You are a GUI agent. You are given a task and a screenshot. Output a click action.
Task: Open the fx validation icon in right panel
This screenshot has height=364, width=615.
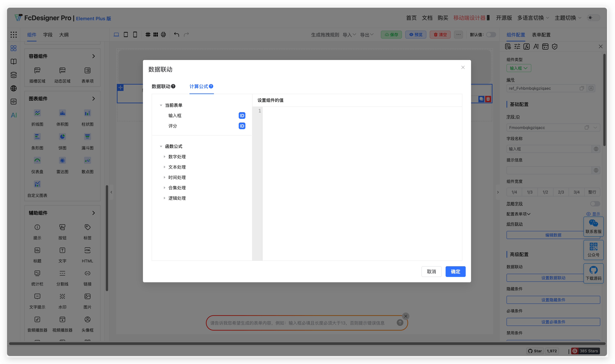(x=526, y=46)
